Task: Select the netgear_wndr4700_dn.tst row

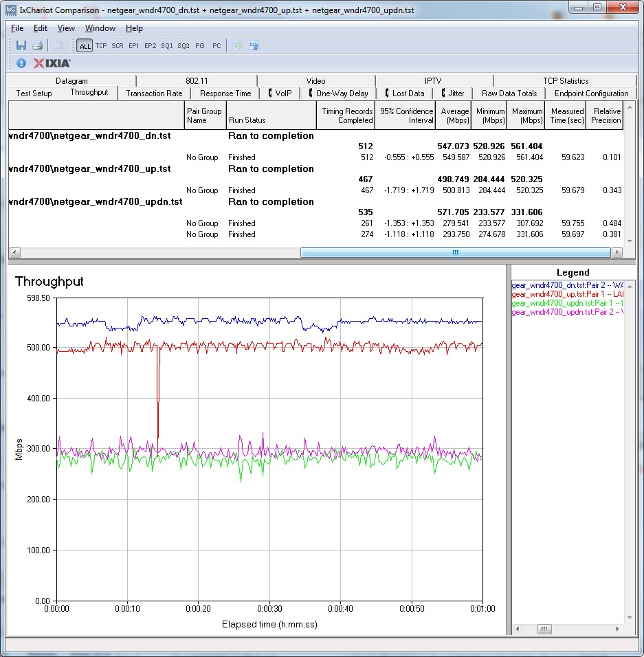Action: coord(316,136)
